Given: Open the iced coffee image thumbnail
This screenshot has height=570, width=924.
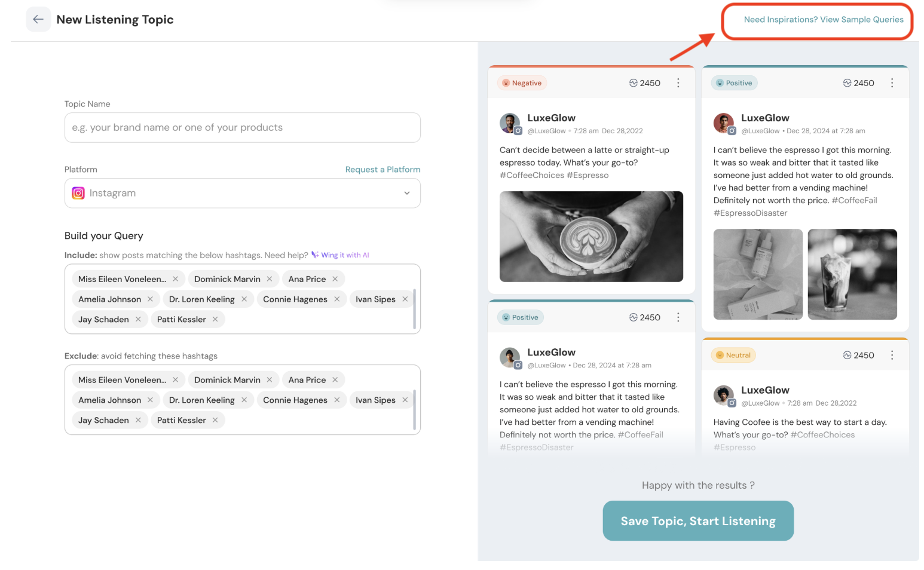Looking at the screenshot, I should 852,274.
